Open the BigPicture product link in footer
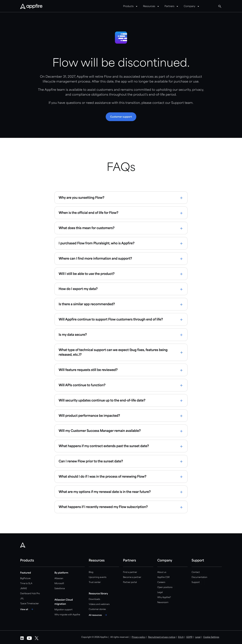 (x=25, y=578)
